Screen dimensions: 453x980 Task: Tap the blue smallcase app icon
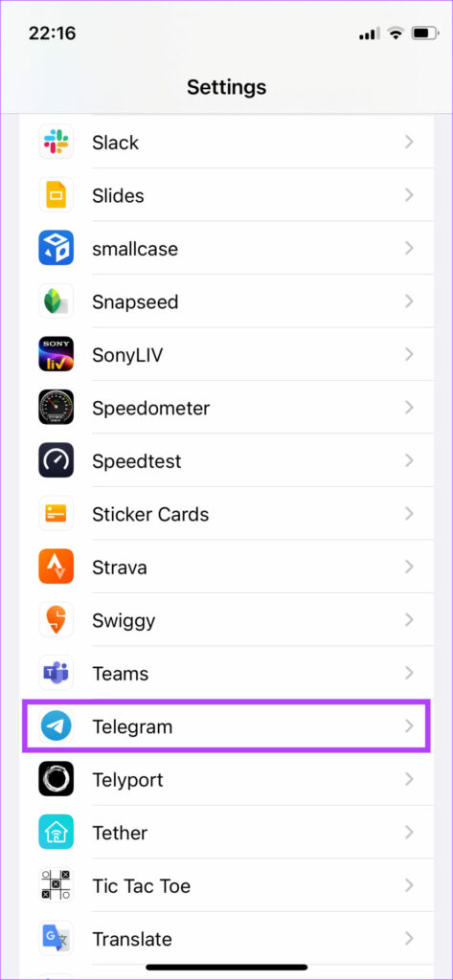coord(56,248)
